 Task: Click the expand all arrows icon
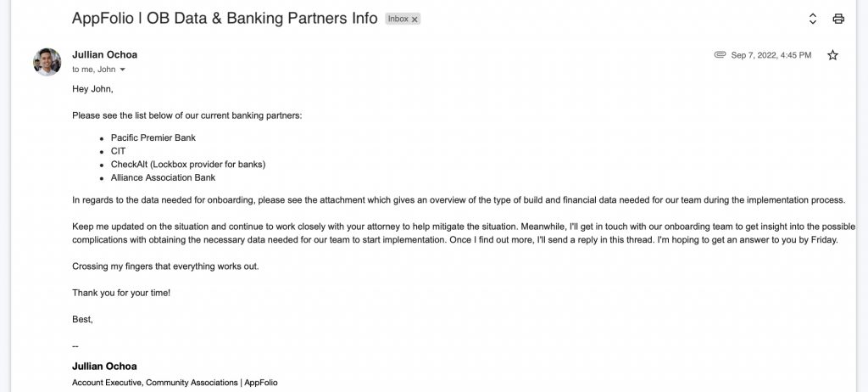click(813, 19)
